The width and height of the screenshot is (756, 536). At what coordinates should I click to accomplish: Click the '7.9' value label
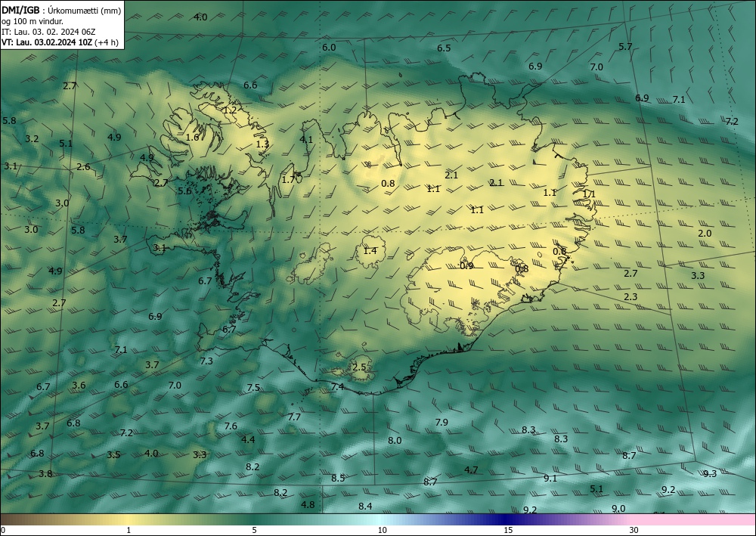pos(442,423)
